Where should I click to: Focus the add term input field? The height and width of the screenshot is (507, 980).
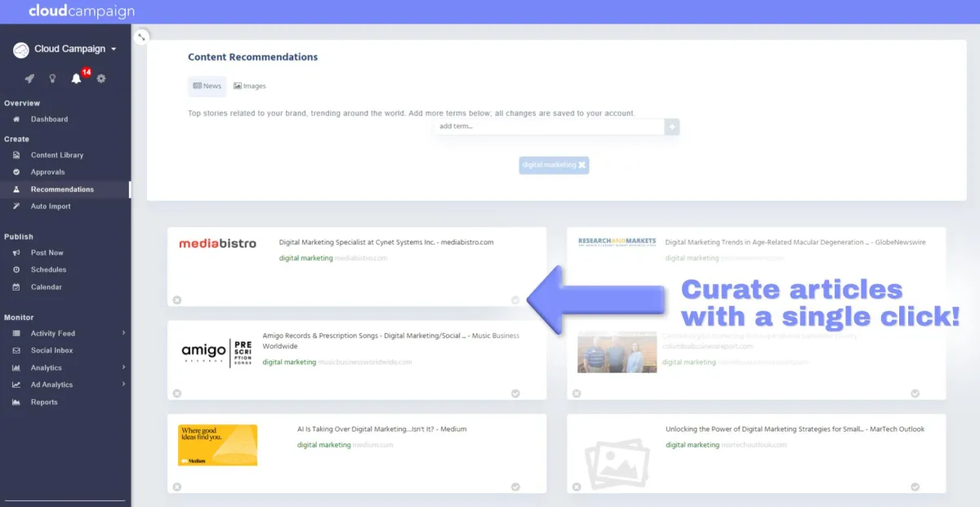coord(550,127)
